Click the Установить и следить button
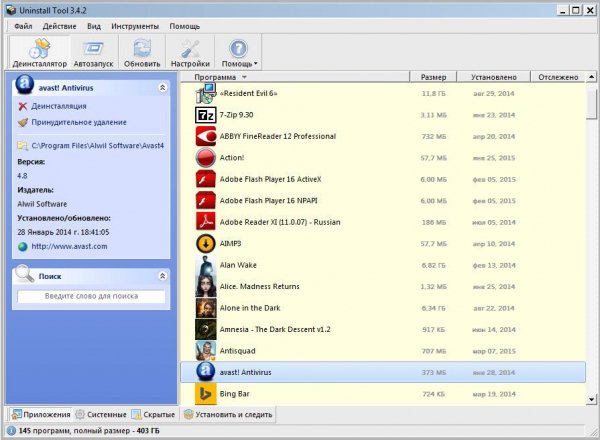The width and height of the screenshot is (600, 440). tap(228, 414)
